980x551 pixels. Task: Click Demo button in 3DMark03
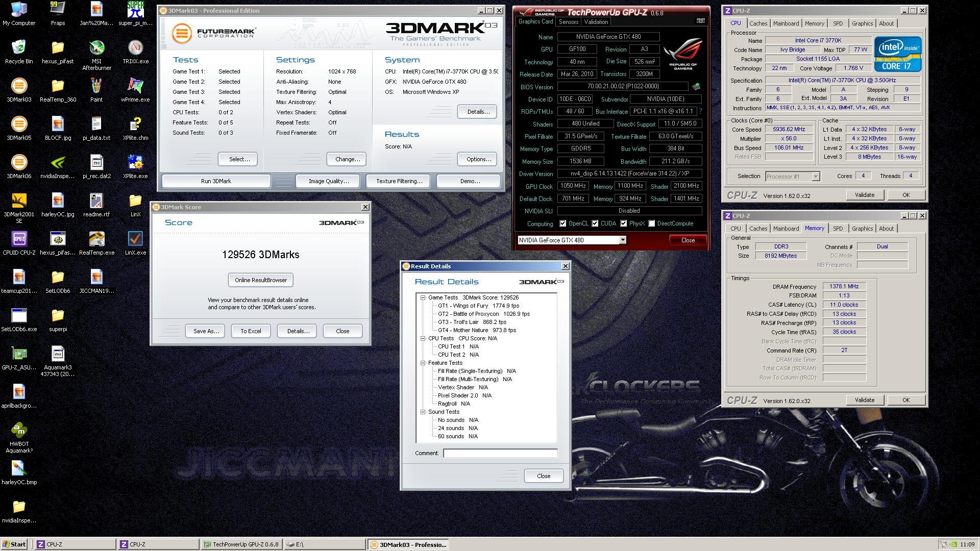(x=469, y=181)
